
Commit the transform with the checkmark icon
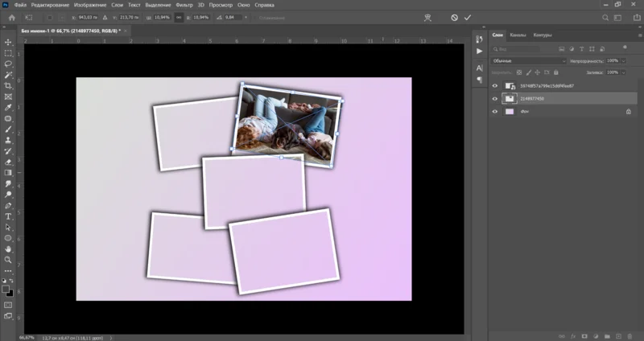(467, 17)
